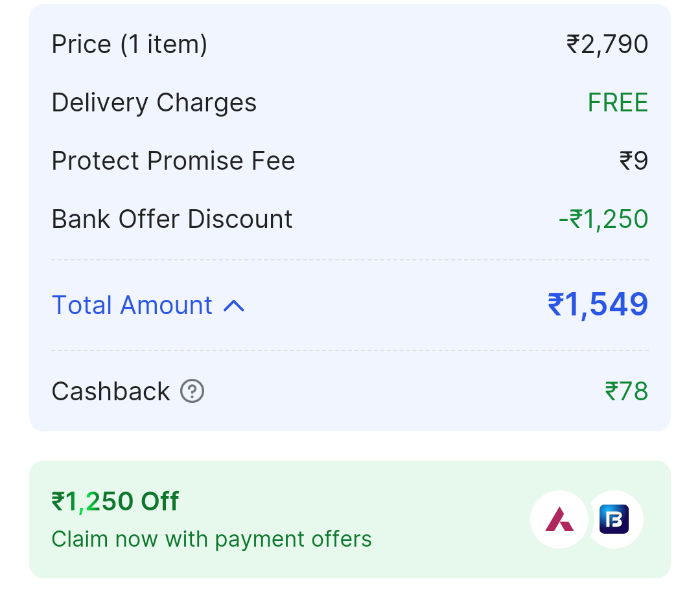The width and height of the screenshot is (700, 592).
Task: Tap the blue B bank logo icon
Action: click(x=614, y=519)
